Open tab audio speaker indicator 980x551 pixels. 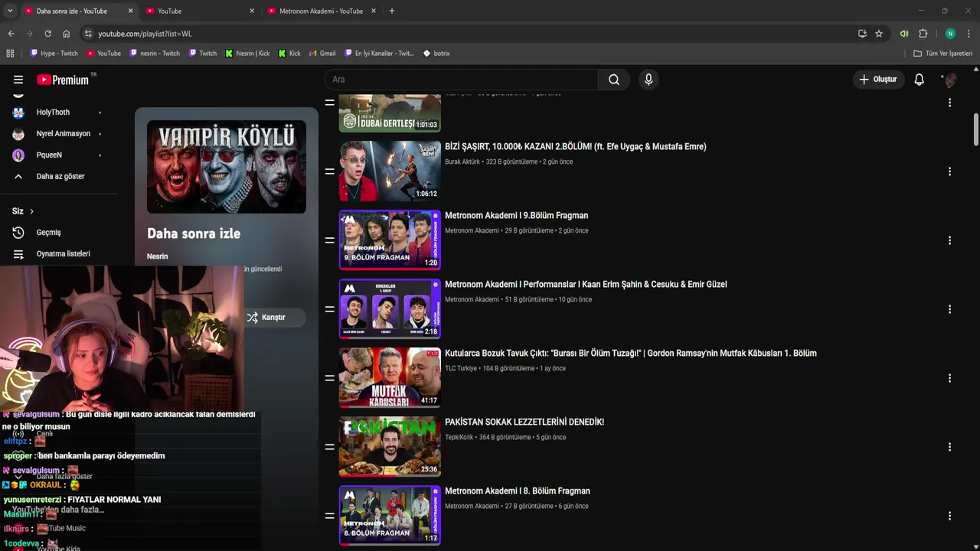pyautogui.click(x=904, y=34)
